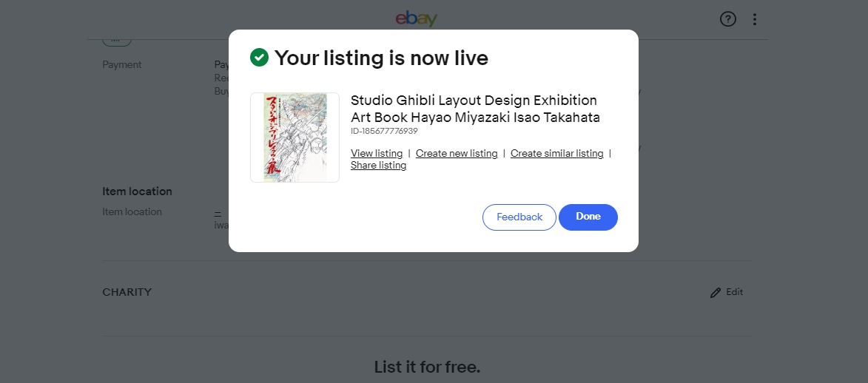Click the Studio Ghibli Layout Design listing title
Image resolution: width=868 pixels, height=383 pixels.
pos(475,109)
